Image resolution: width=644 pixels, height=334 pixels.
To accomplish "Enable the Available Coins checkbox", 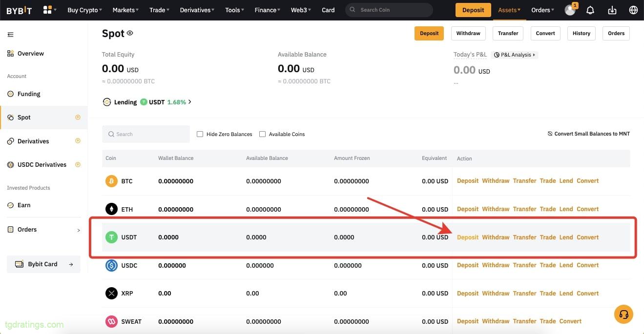I will tap(262, 134).
